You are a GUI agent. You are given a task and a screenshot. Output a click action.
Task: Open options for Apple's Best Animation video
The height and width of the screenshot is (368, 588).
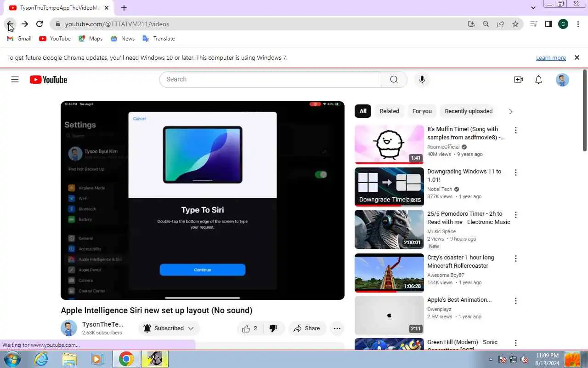click(x=516, y=301)
